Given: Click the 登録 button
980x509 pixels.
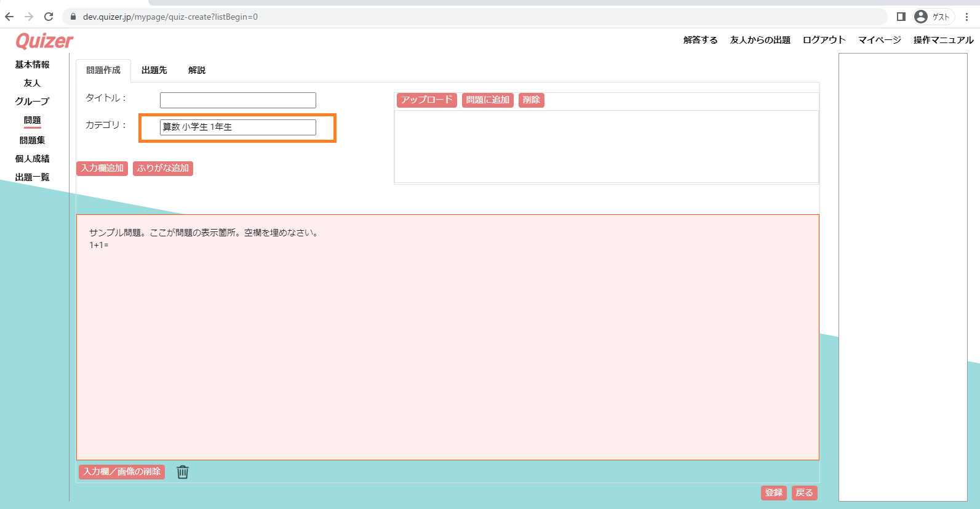Looking at the screenshot, I should pyautogui.click(x=774, y=493).
